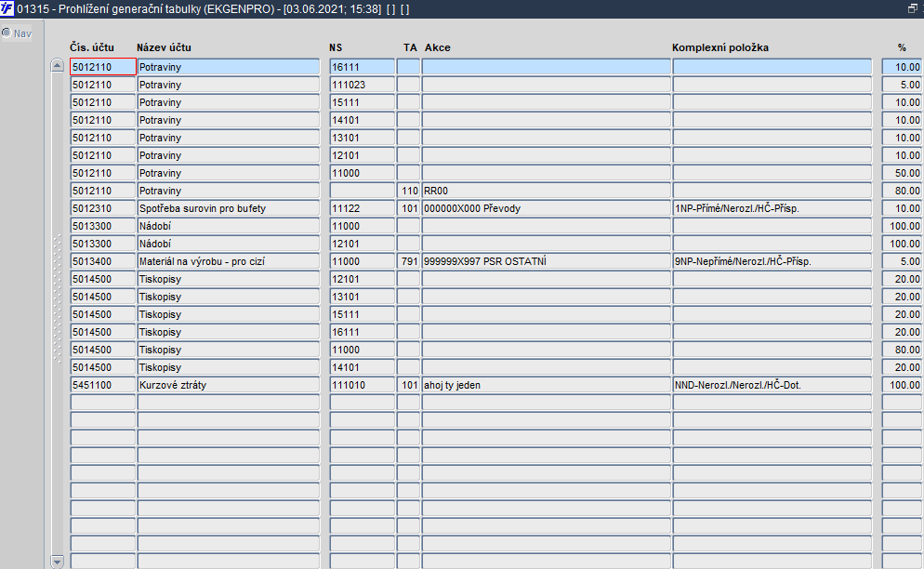Click the NS cell 16111 in first row
The image size is (924, 569).
coord(362,67)
